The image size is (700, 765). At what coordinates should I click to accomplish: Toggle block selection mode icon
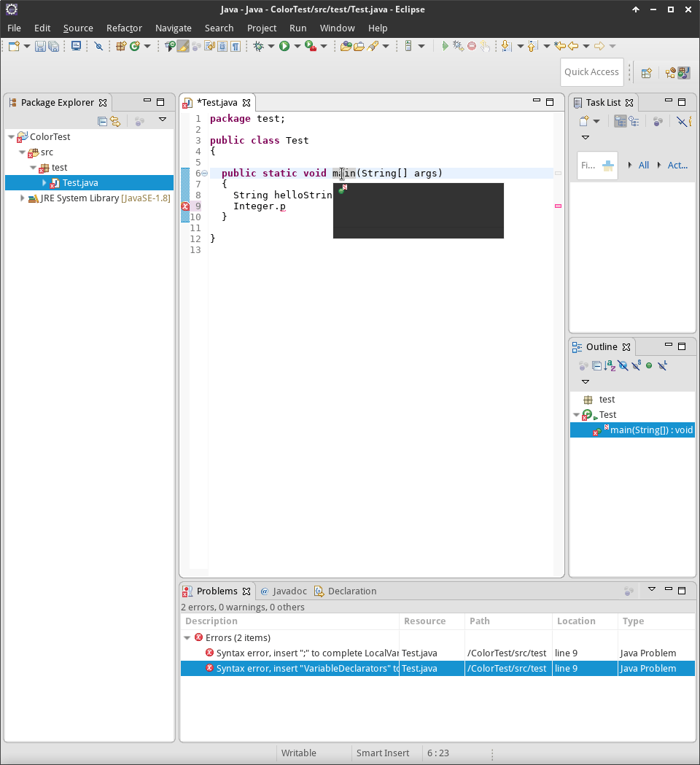coord(222,47)
